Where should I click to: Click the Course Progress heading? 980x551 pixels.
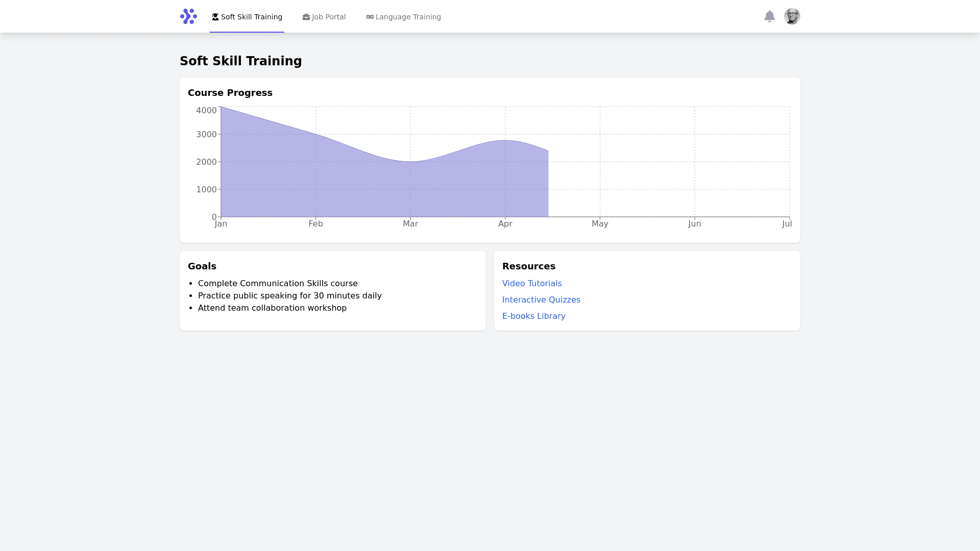pyautogui.click(x=230, y=93)
